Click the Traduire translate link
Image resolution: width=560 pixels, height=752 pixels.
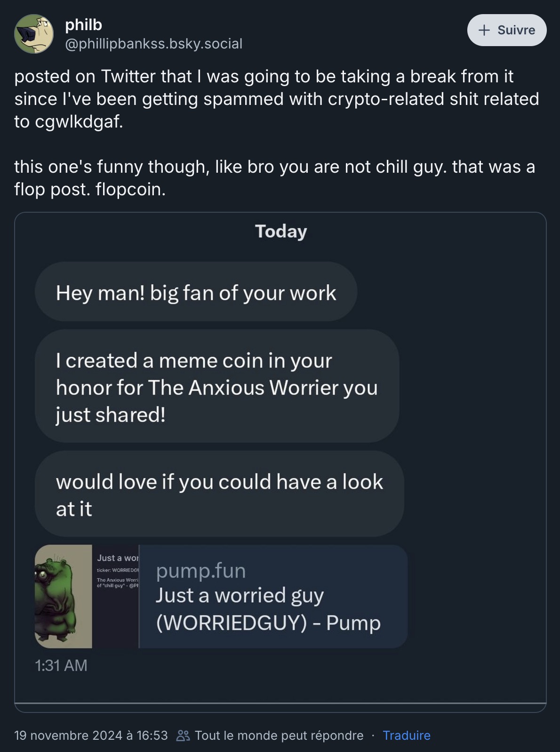tap(407, 735)
